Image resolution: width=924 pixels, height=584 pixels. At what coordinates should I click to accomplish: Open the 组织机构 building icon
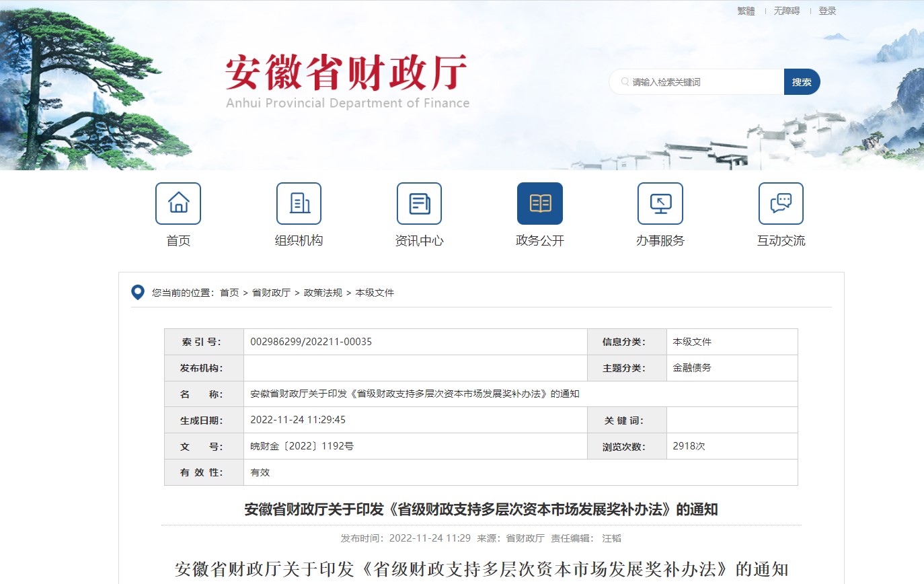(299, 203)
